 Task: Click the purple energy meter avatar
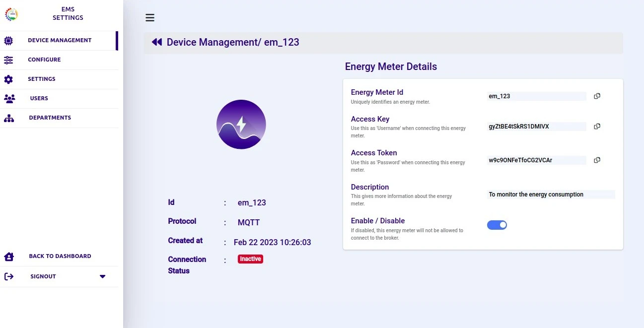pyautogui.click(x=241, y=125)
